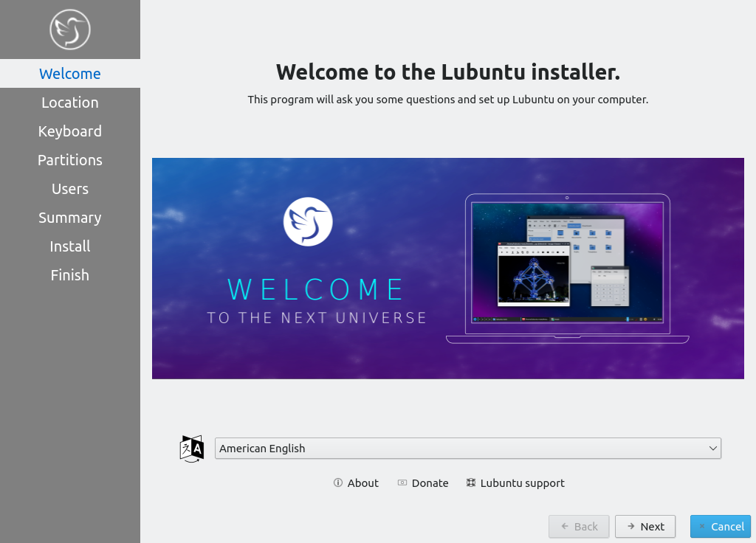Click the "Welcome to the Lubuntu installer" heading
This screenshot has width=756, height=543.
447,72
